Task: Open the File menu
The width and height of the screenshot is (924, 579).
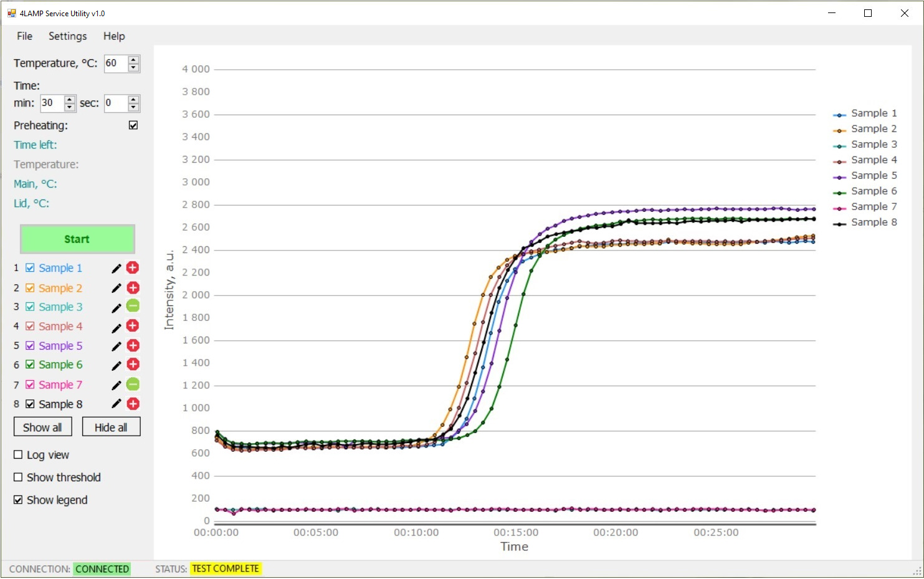Action: pos(24,36)
